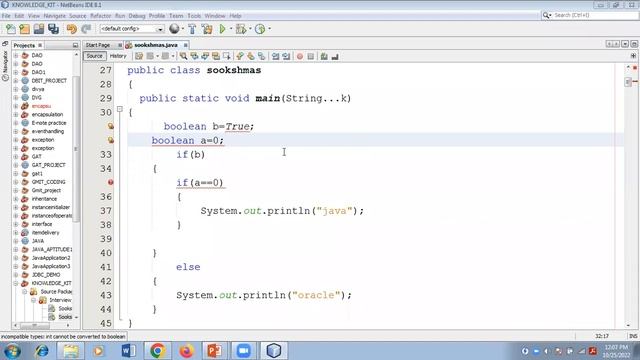Expand the encapsulation project node
Screen dimensions: 640x360
(x=16, y=114)
